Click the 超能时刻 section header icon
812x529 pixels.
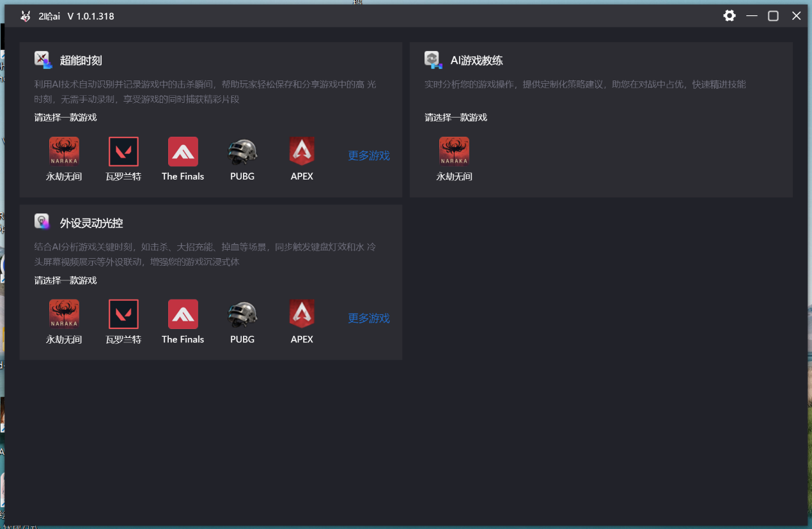43,60
